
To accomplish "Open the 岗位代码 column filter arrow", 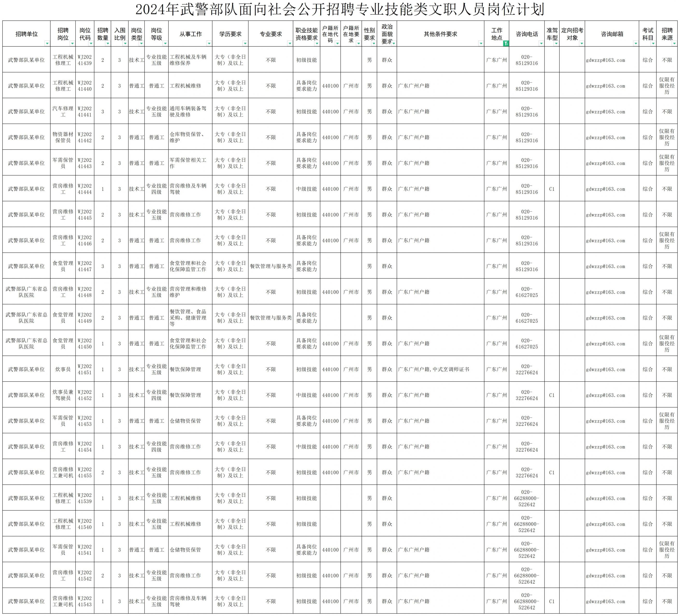I will click(x=91, y=44).
